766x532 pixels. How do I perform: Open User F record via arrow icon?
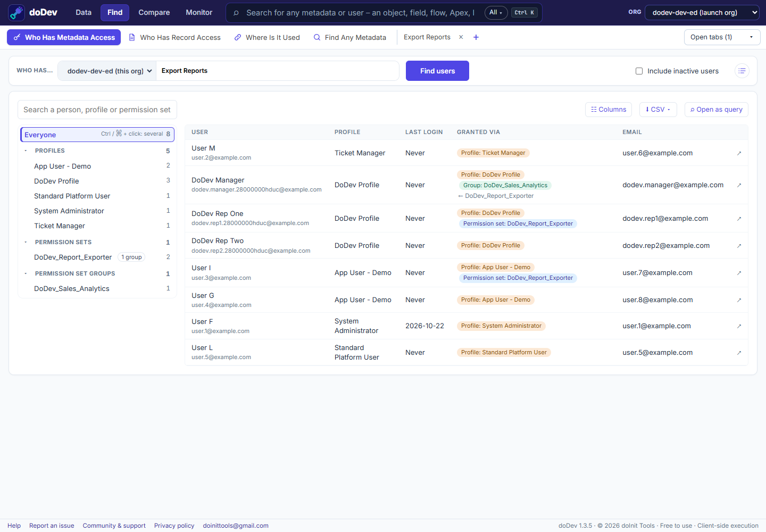pos(739,326)
